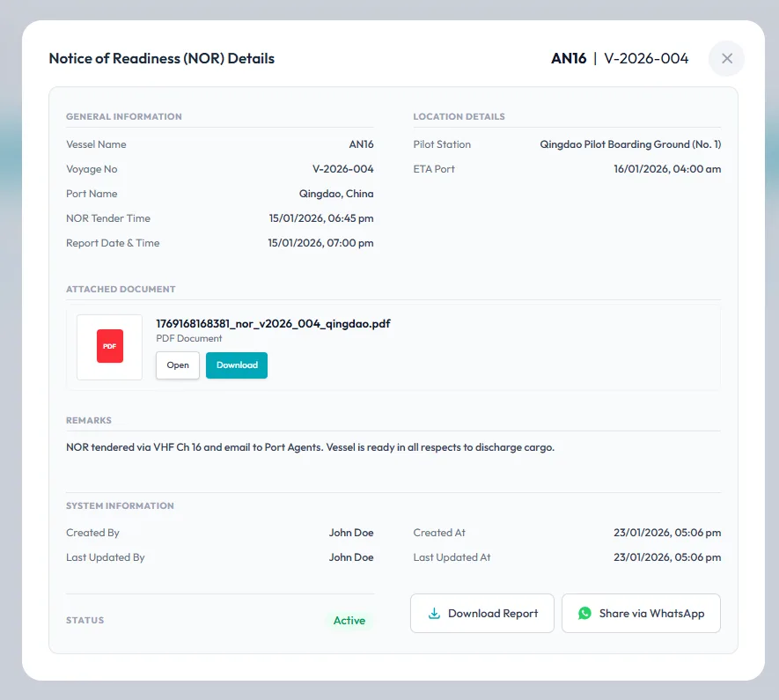Click the AN16 vessel code in header
The width and height of the screenshot is (779, 700).
(569, 59)
